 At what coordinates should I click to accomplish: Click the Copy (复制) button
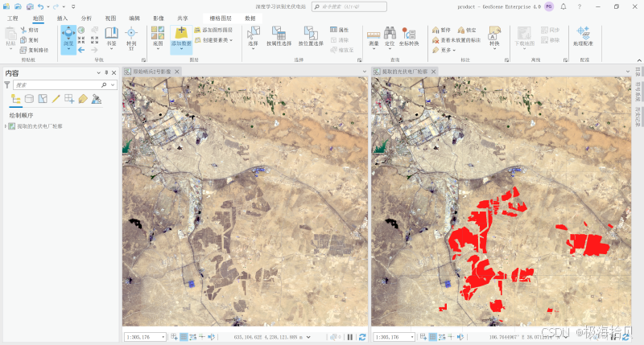(x=30, y=39)
